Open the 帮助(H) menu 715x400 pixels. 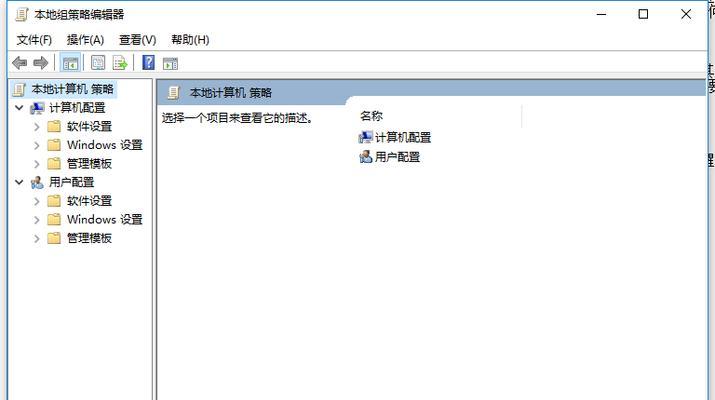(190, 40)
